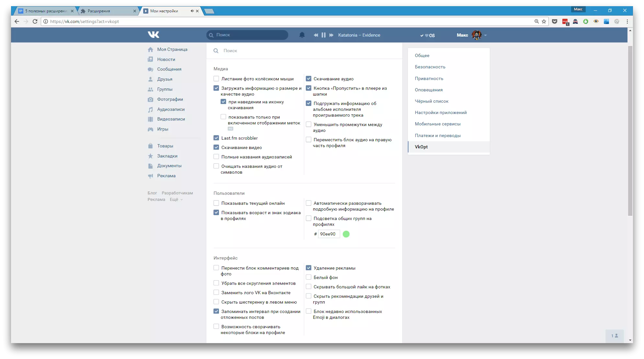The height and width of the screenshot is (359, 644).
Task: Click the Аудиозаписи music note icon
Action: click(x=150, y=110)
